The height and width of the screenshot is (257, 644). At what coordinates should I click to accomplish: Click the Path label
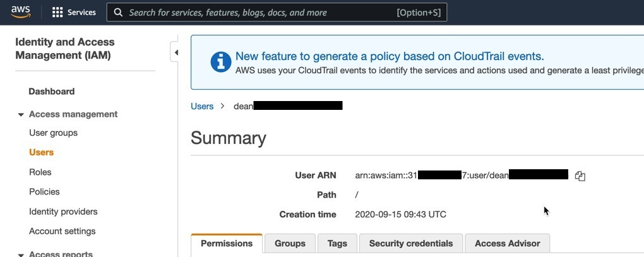[326, 195]
